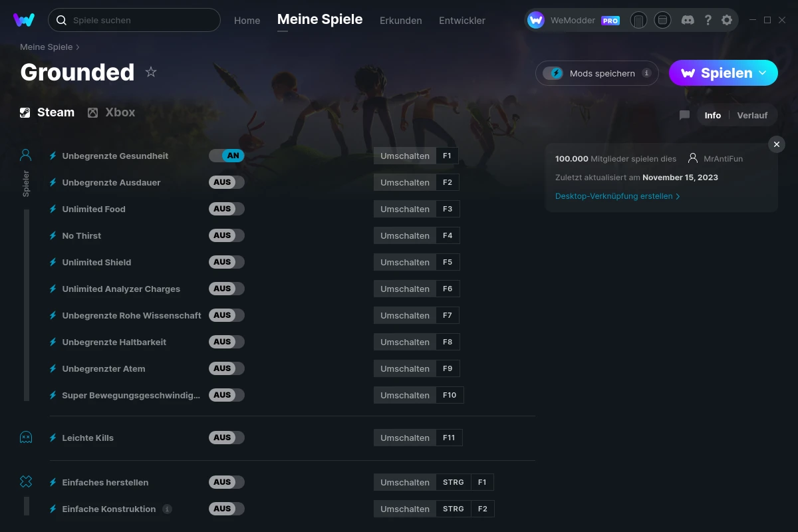The image size is (798, 532).
Task: Close the info panel with X
Action: click(x=777, y=144)
